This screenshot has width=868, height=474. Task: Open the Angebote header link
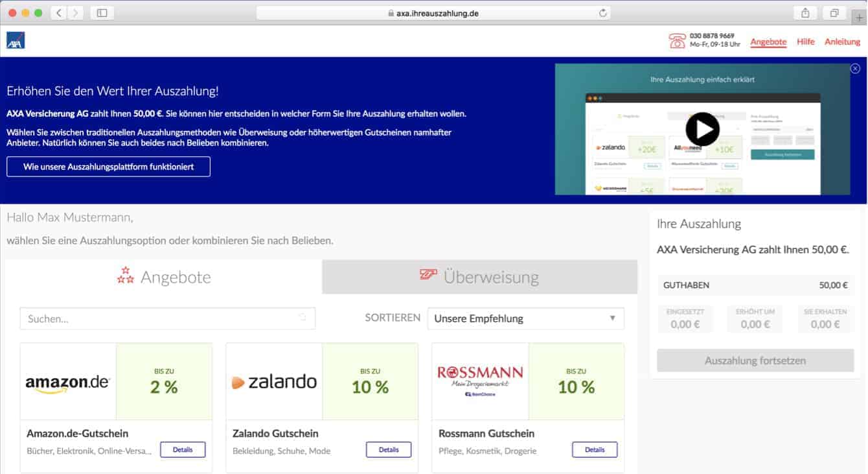coord(768,41)
